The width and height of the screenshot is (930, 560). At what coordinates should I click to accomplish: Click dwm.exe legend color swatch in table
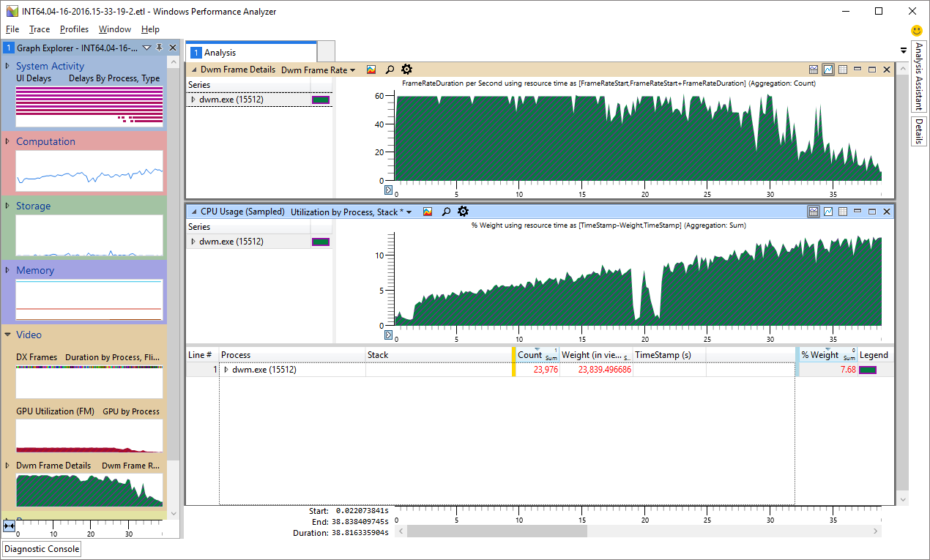coord(867,370)
